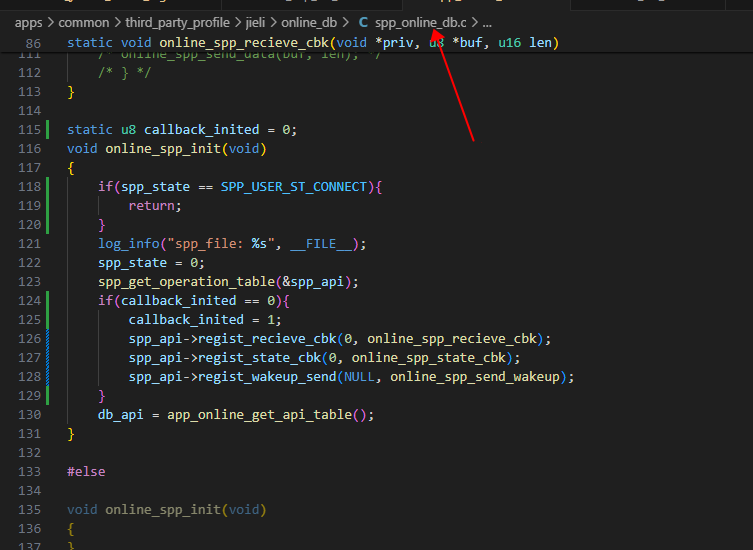Click dimmed 'online_spp_init' on line 135
Screen dimensions: 753x550
click(163, 510)
